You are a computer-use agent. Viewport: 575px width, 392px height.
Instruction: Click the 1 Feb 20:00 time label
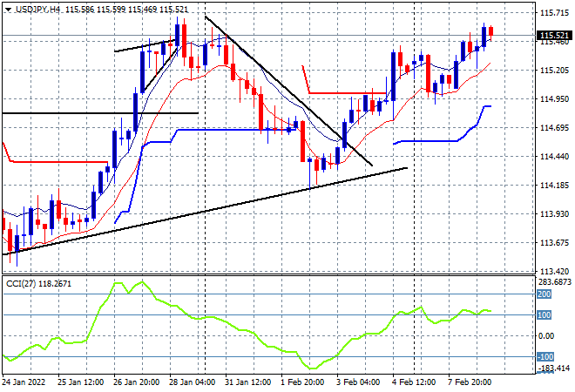302,382
